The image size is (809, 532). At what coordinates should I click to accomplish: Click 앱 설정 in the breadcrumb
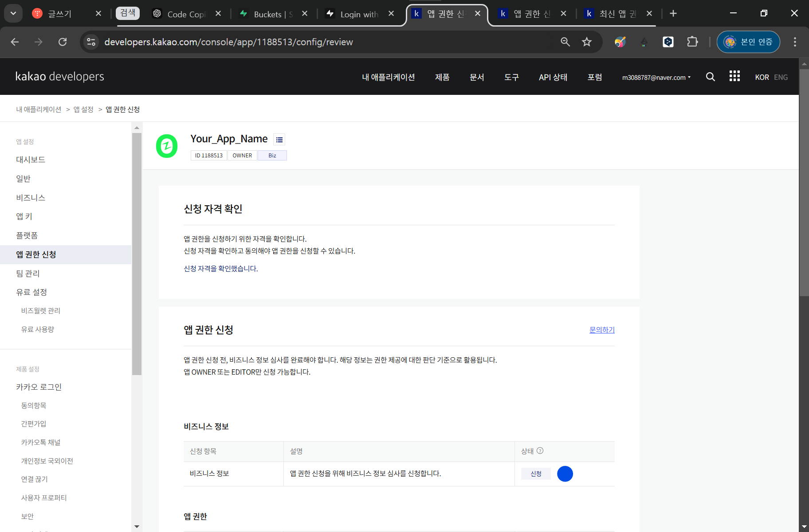[83, 109]
